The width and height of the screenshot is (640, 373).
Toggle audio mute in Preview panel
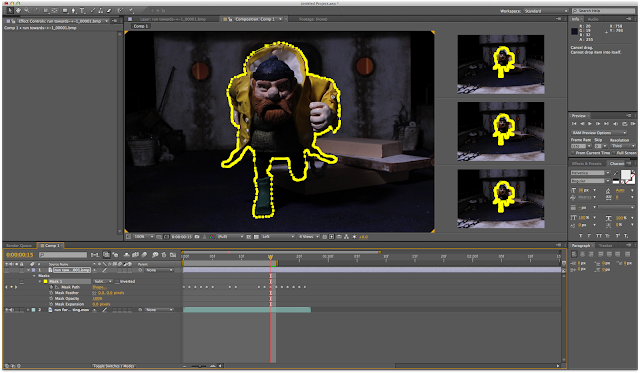(x=616, y=124)
